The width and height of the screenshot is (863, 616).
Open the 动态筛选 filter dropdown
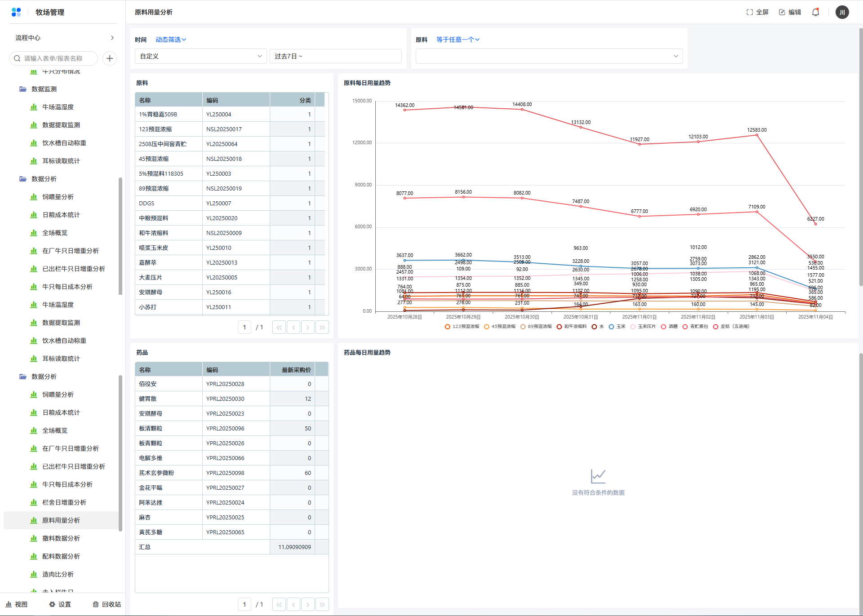[171, 40]
